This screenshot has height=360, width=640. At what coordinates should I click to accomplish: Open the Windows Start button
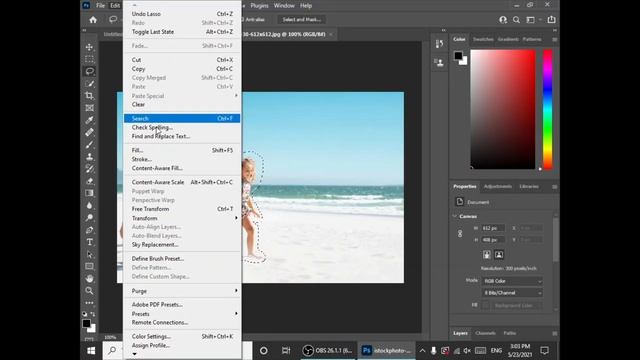point(91,351)
